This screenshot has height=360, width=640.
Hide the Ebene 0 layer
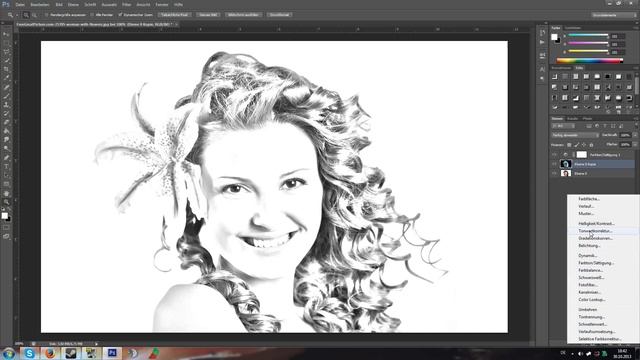pyautogui.click(x=554, y=173)
